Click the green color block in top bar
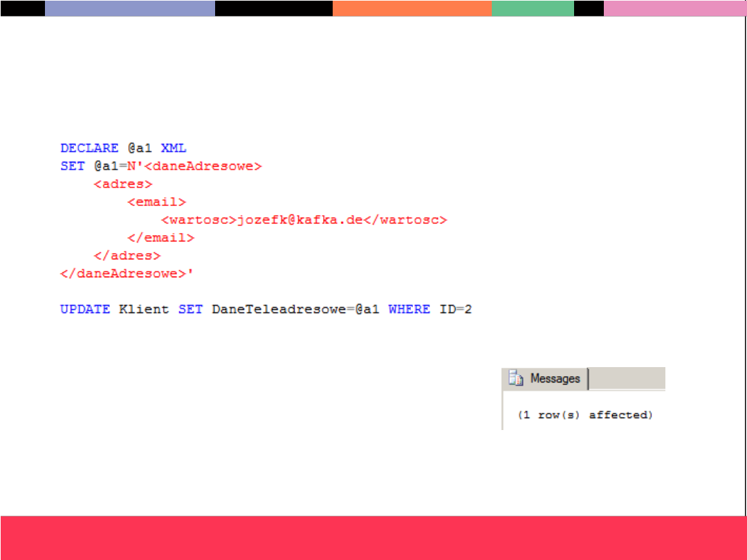The height and width of the screenshot is (560, 747). click(x=533, y=8)
